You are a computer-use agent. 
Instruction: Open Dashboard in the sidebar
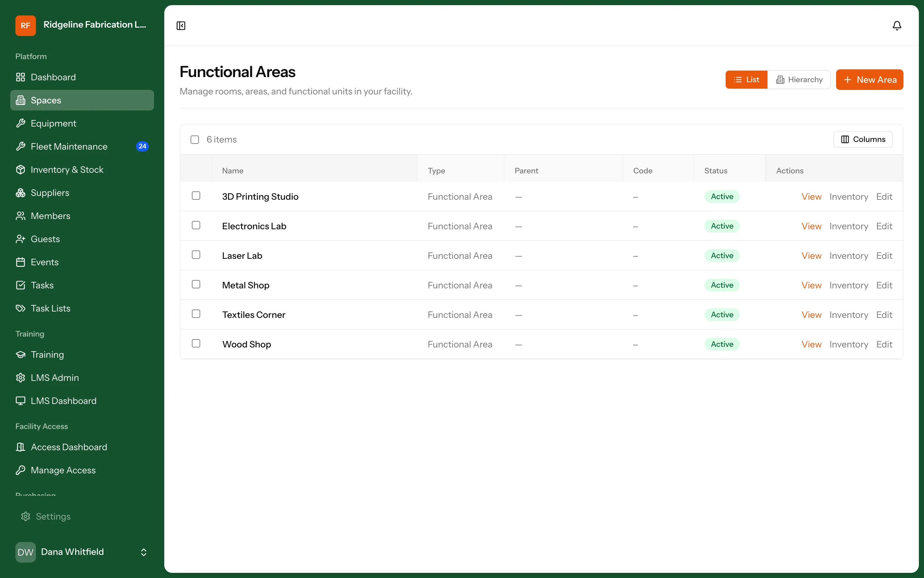[82, 77]
